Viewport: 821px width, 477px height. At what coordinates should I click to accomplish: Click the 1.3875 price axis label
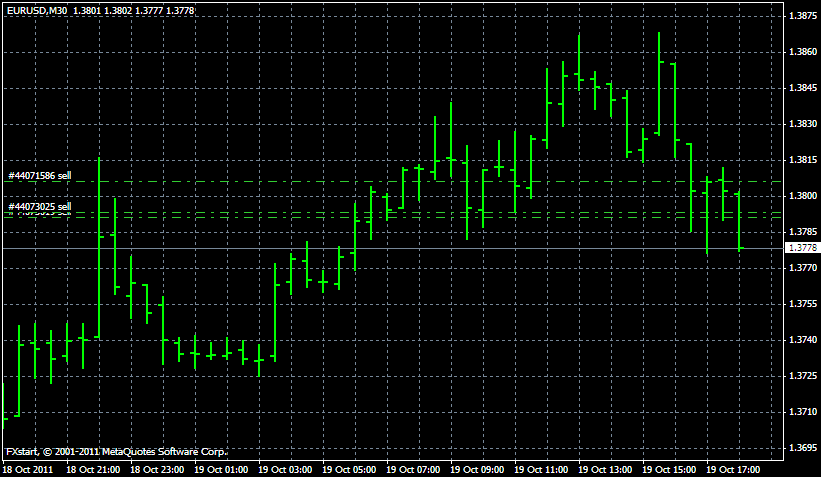pyautogui.click(x=803, y=16)
